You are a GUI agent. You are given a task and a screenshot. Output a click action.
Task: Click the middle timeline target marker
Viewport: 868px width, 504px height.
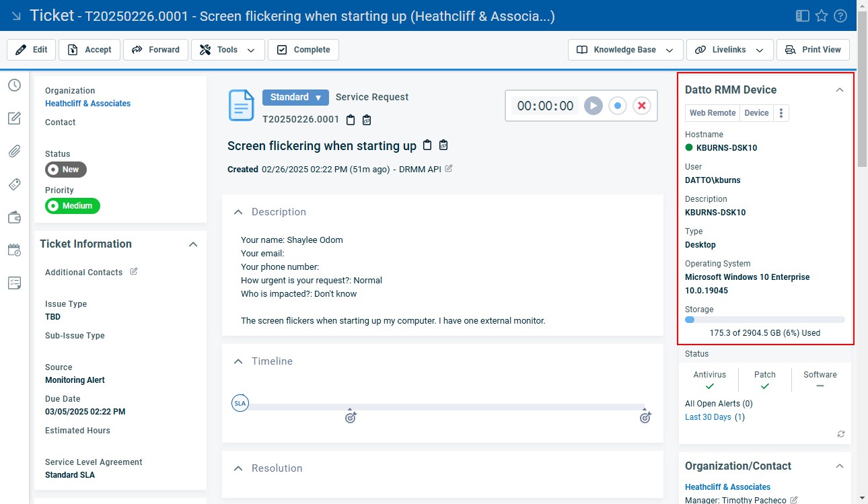point(351,417)
